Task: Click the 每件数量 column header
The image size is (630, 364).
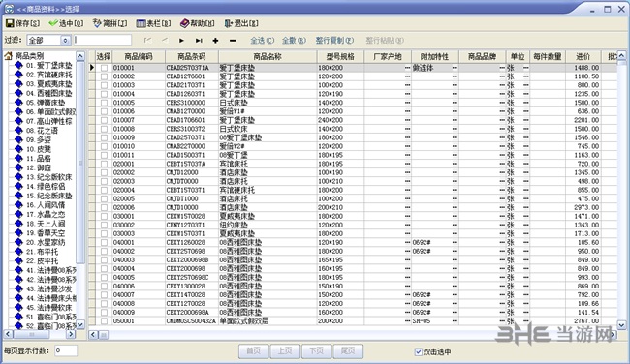Action: pos(548,56)
